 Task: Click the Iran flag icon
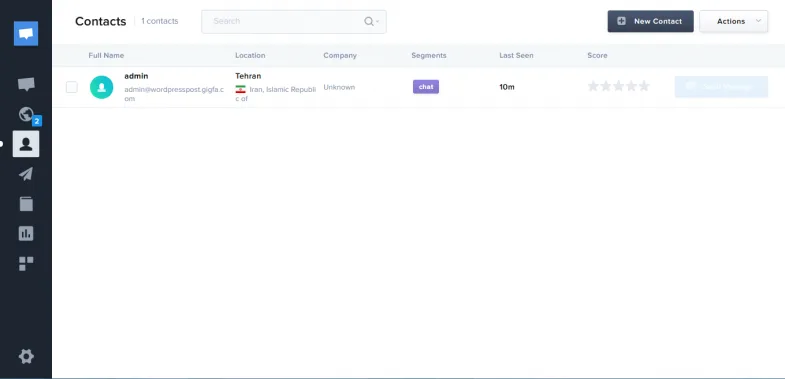coord(241,90)
